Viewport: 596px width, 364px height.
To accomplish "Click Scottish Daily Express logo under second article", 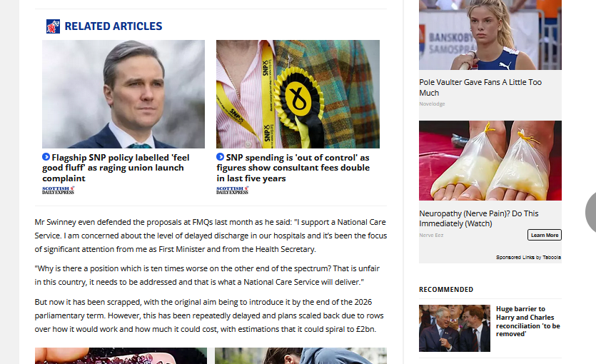I will tap(232, 191).
